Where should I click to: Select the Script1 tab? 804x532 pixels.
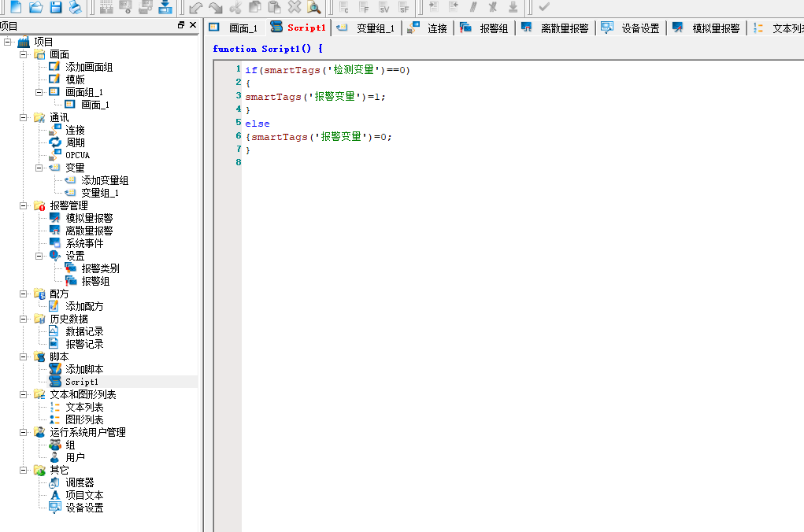pyautogui.click(x=298, y=28)
